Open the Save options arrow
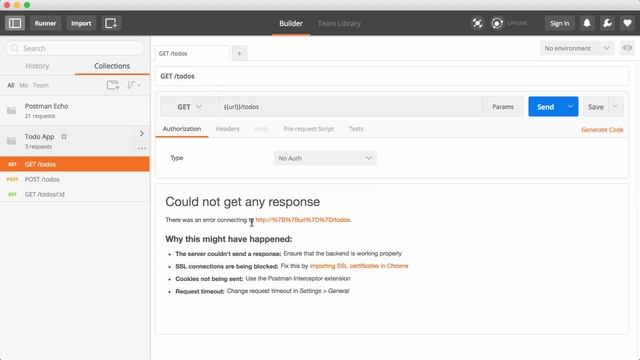The image size is (640, 360). 616,107
